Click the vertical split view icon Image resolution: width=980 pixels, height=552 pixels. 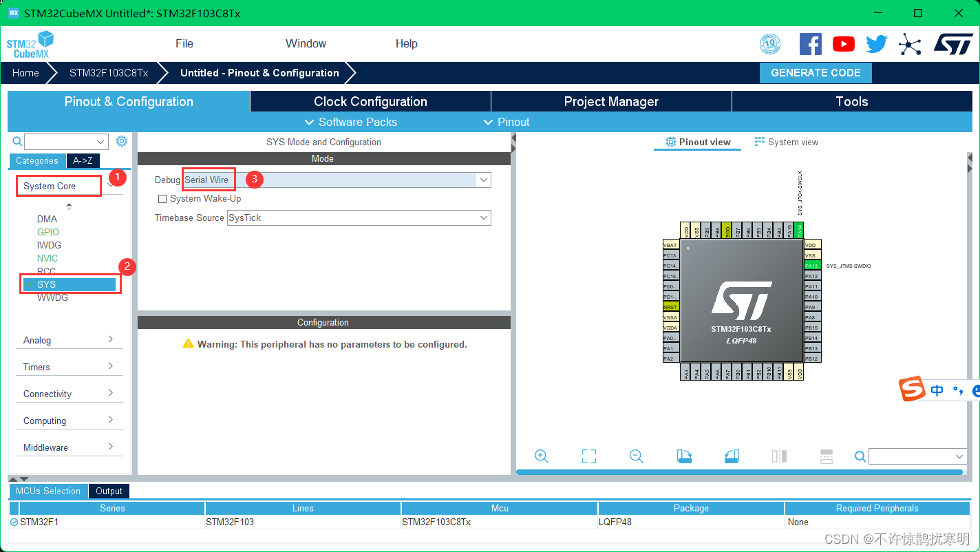[x=779, y=456]
